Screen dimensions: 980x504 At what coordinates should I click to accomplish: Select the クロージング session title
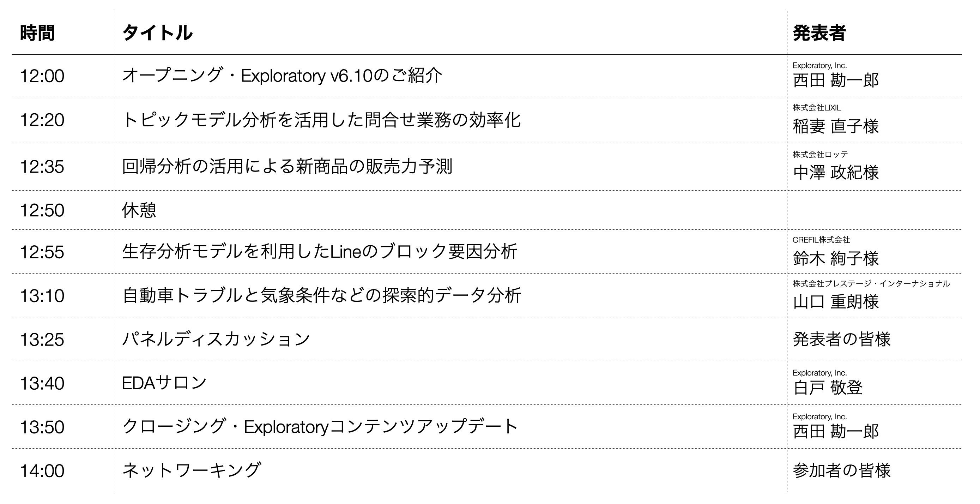(320, 427)
